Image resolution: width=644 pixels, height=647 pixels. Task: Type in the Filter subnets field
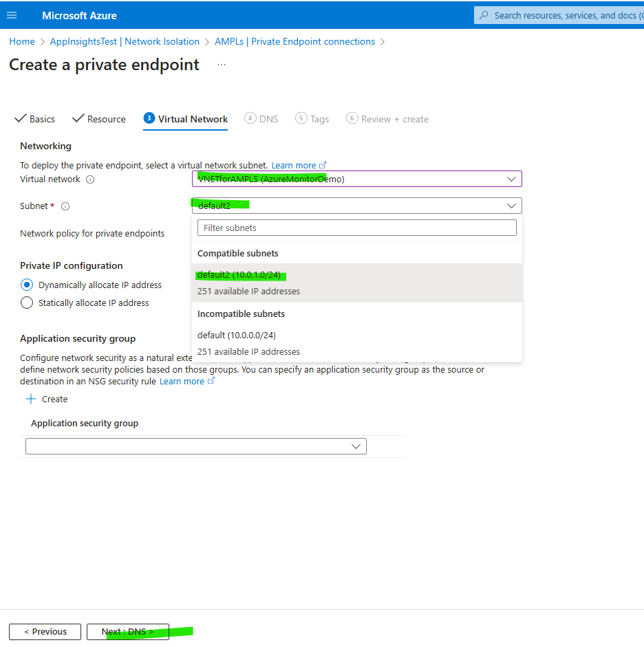[x=356, y=228]
